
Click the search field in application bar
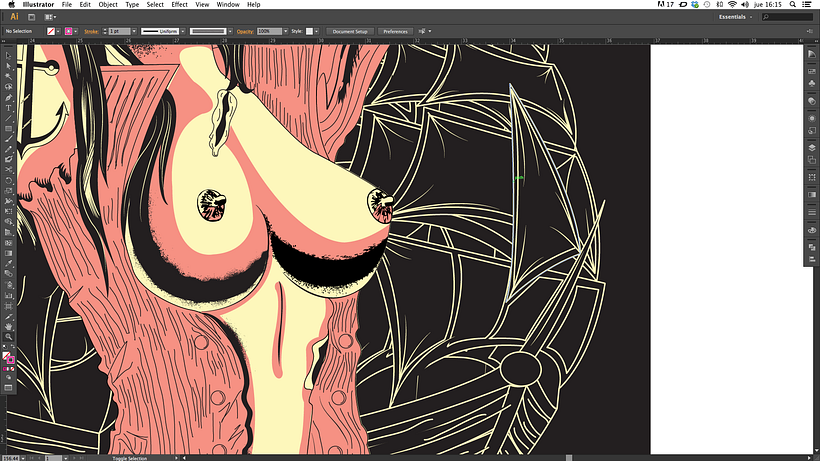point(787,17)
